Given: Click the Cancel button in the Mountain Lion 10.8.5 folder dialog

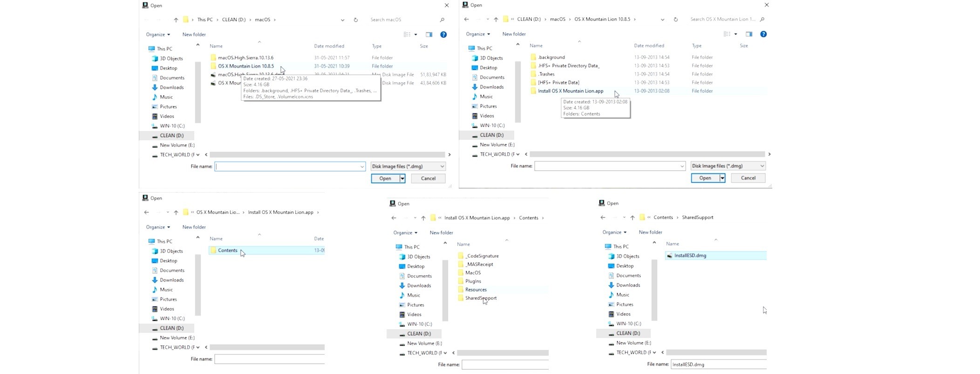Looking at the screenshot, I should [x=748, y=178].
